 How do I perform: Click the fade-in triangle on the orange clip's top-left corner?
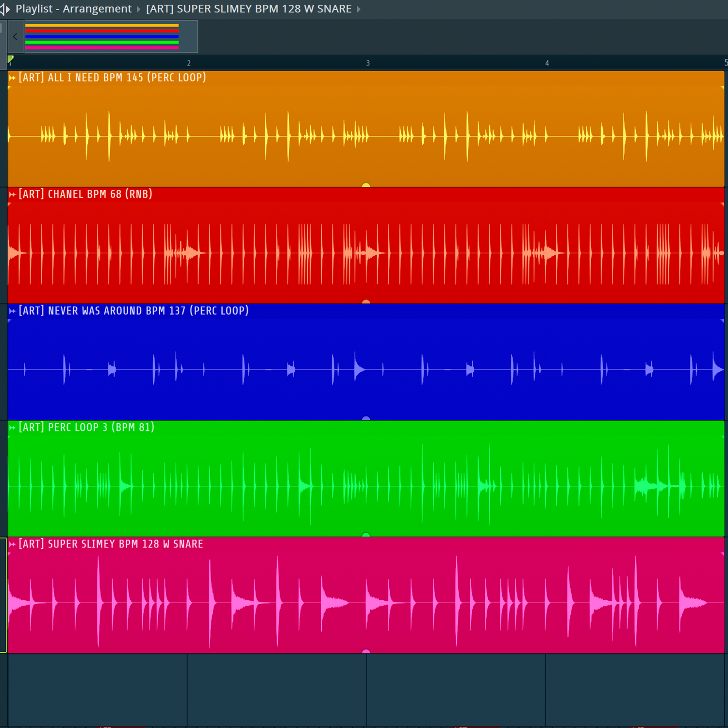tap(10, 88)
